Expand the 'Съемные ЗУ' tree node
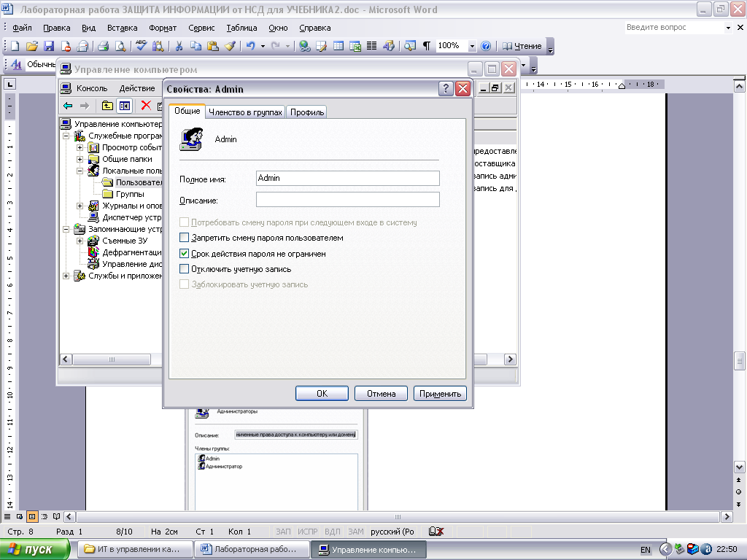 [80, 241]
